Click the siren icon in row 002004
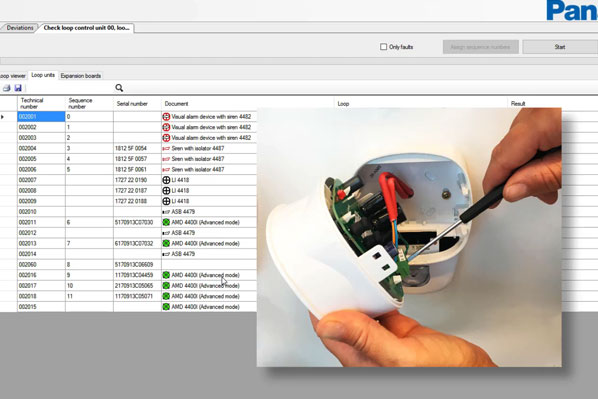Viewport: 598px width, 399px height. coord(166,148)
